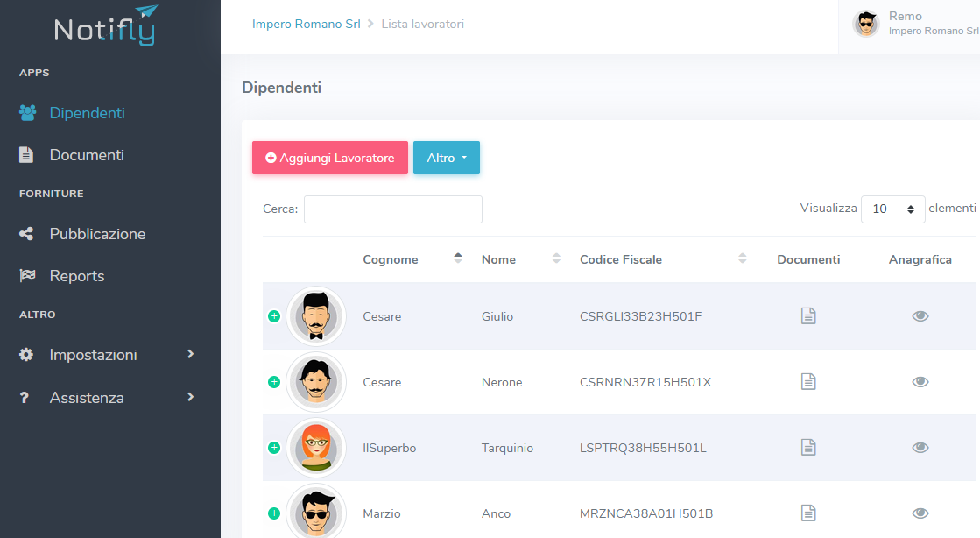View anagrafica eye icon for Giulio Cesare

(920, 316)
